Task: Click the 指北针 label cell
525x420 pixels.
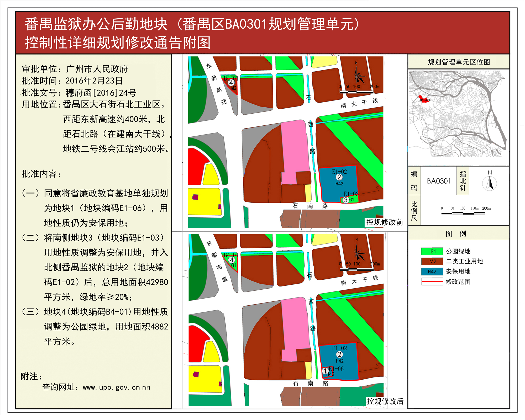Action: (463, 181)
